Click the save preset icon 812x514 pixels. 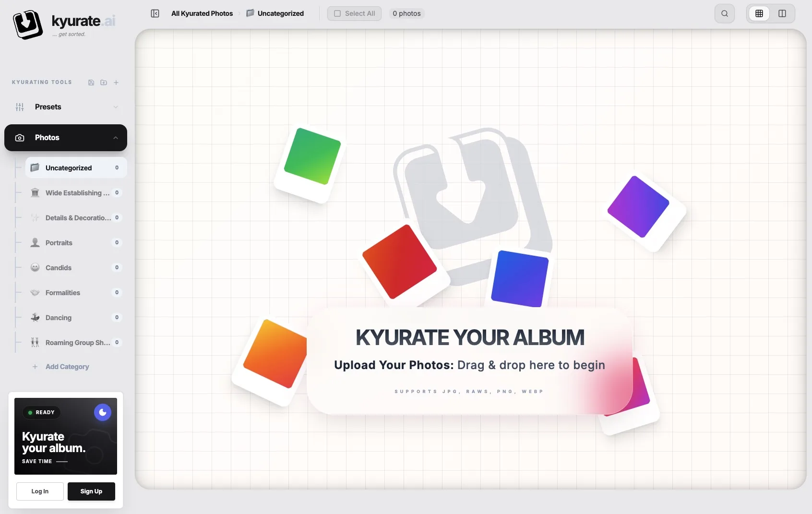point(91,83)
